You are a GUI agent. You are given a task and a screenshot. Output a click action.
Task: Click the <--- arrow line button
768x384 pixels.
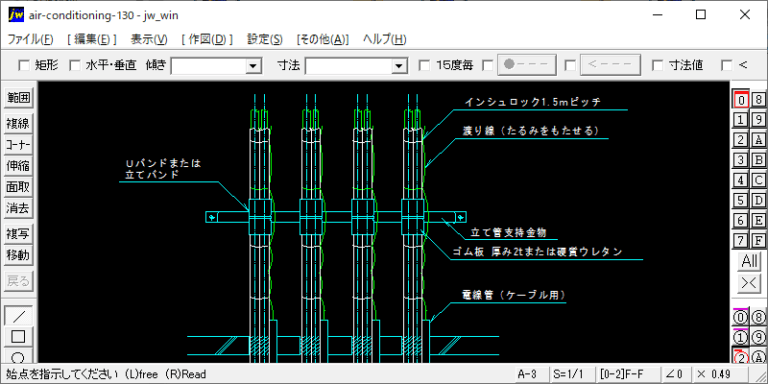coord(610,65)
